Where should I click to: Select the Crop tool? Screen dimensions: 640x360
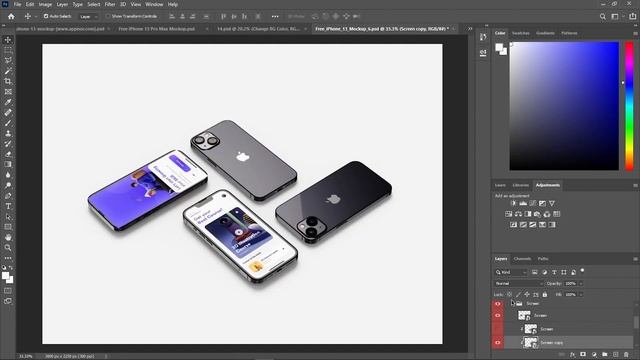(8, 81)
